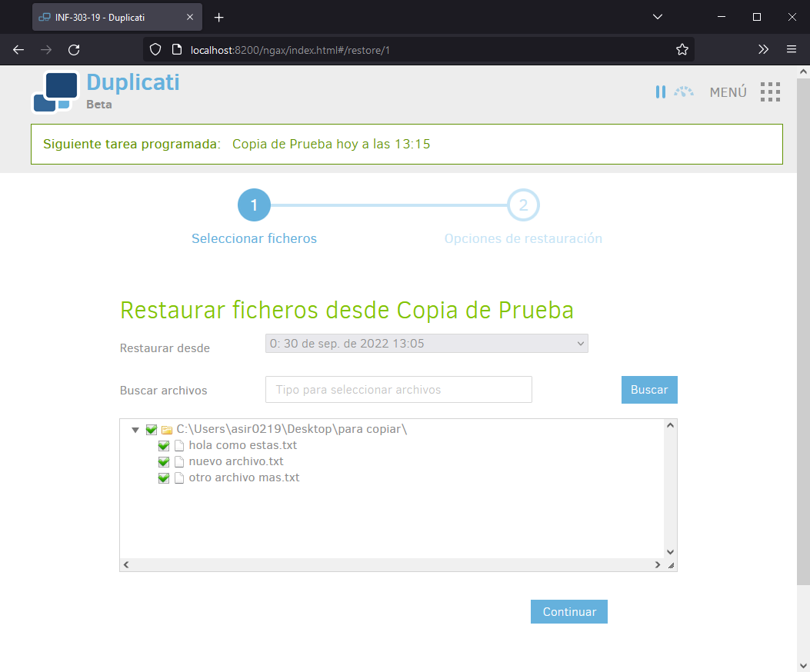Click the Duplicati logo icon
The height and width of the screenshot is (672, 810).
tap(55, 92)
